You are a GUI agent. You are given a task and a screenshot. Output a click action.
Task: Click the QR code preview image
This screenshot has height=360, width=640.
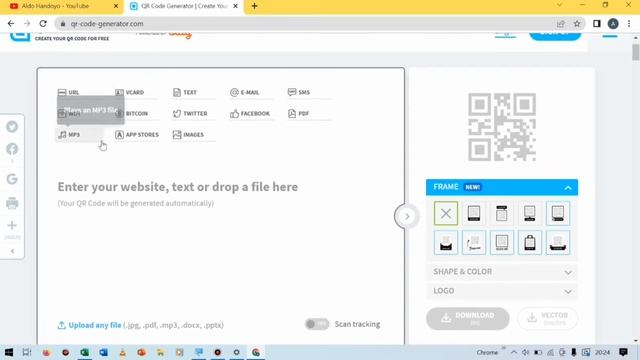(502, 127)
